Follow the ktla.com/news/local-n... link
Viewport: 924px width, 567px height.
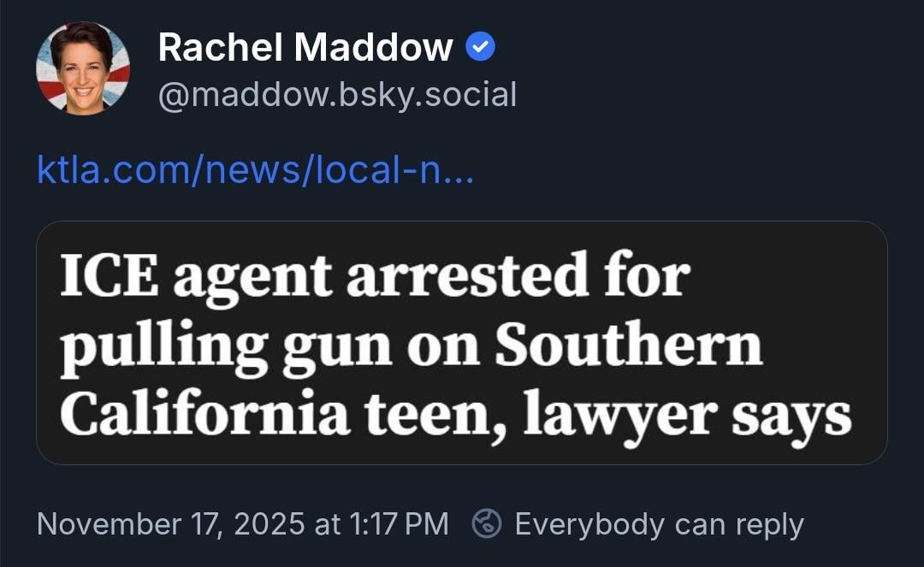(x=255, y=170)
